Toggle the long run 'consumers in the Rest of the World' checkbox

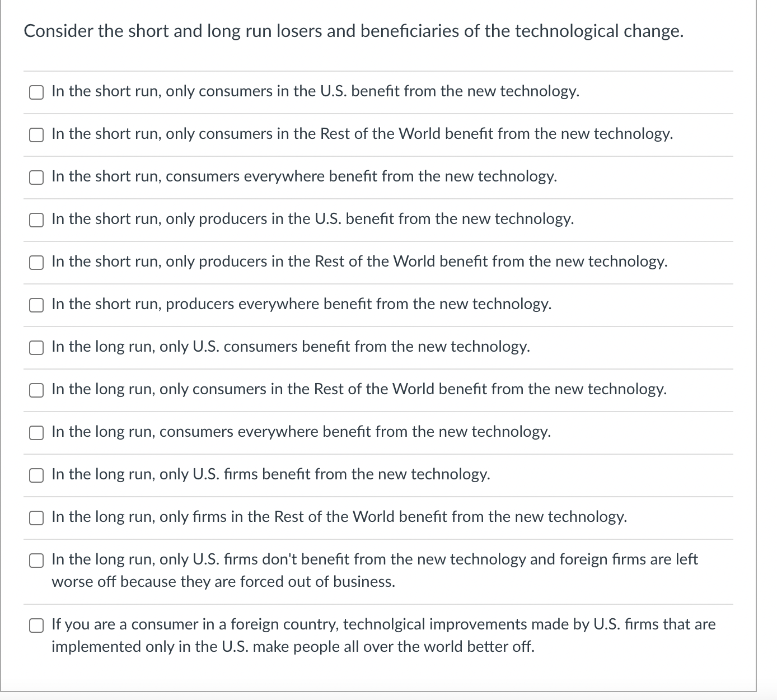[36, 390]
